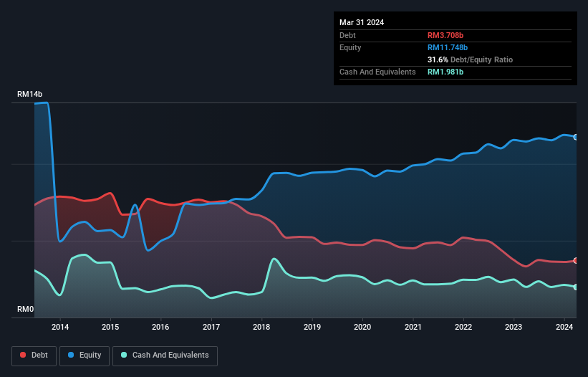
Task: Click the 2017 x-axis label
Action: (211, 327)
